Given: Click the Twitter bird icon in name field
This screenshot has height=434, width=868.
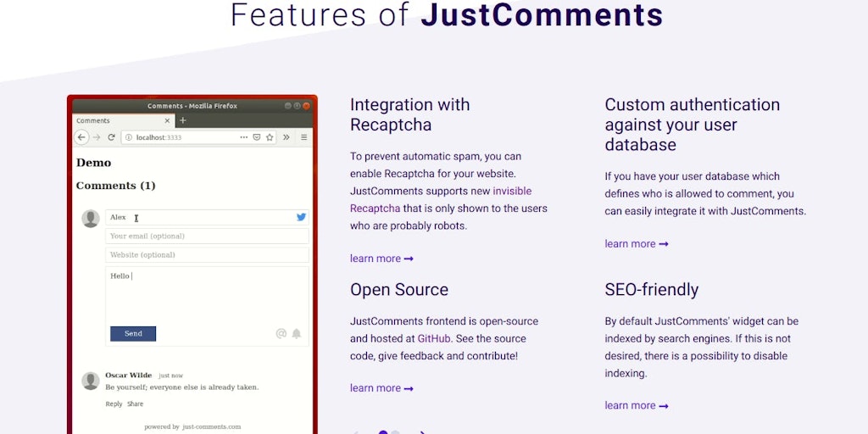Looking at the screenshot, I should coord(301,217).
